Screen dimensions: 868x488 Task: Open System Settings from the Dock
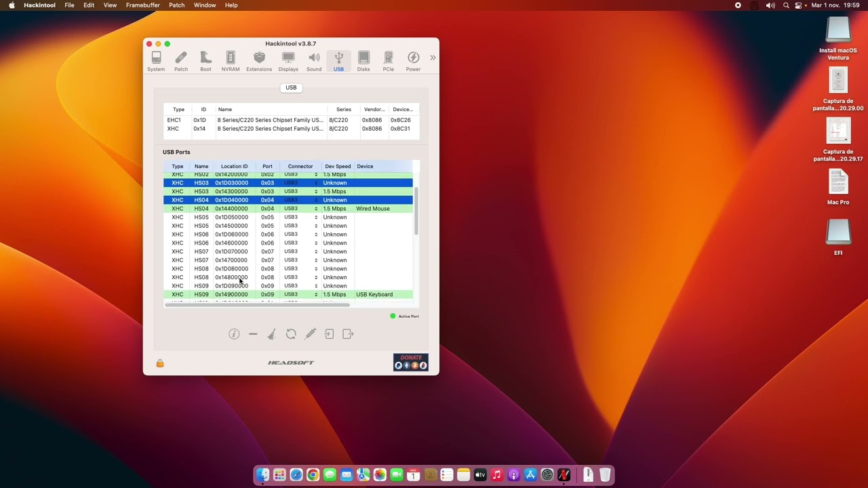pyautogui.click(x=547, y=475)
